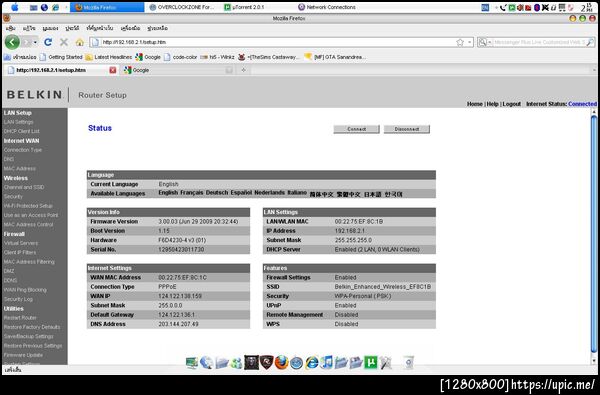Open the search engine selector dropdown
This screenshot has height=395, width=600.
pyautogui.click(x=484, y=42)
